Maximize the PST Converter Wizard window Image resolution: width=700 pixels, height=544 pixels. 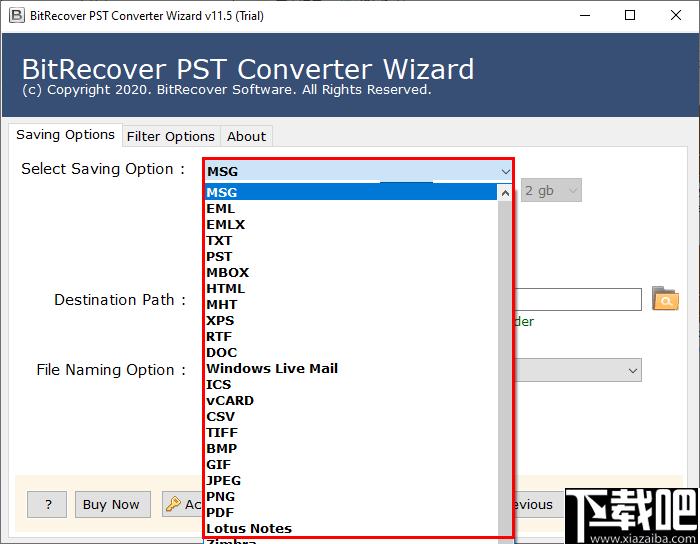coord(630,16)
